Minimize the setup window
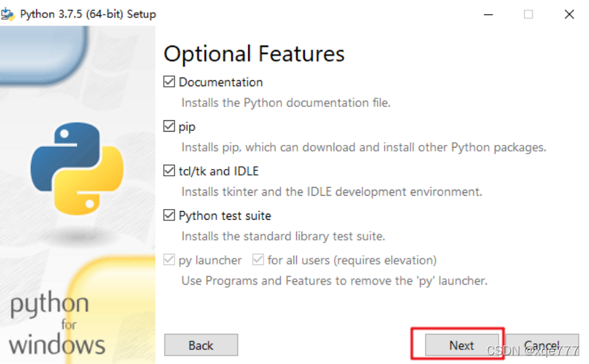Screen dimensions: 589x364 488,15
